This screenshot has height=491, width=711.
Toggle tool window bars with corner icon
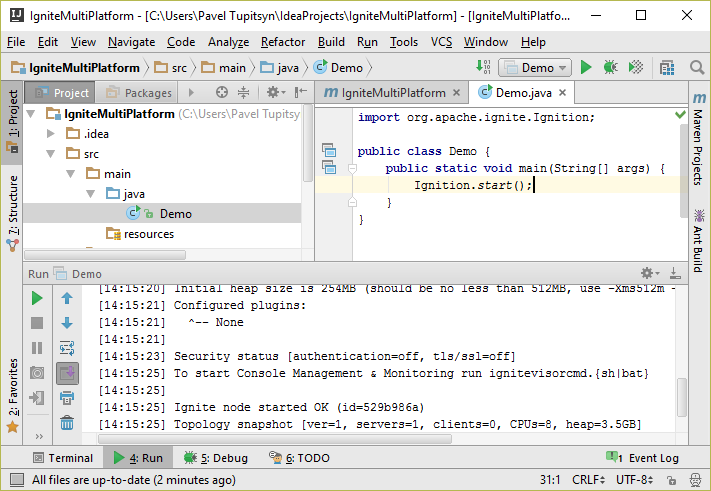17,480
